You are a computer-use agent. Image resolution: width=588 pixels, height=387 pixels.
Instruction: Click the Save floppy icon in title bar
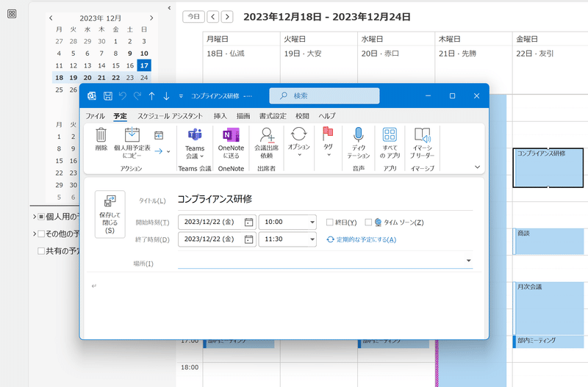click(x=108, y=96)
